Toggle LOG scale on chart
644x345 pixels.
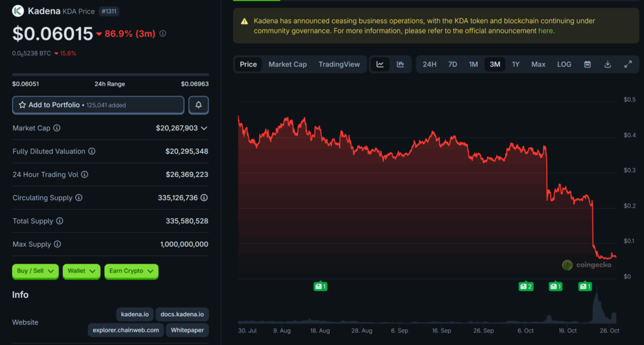pos(564,64)
